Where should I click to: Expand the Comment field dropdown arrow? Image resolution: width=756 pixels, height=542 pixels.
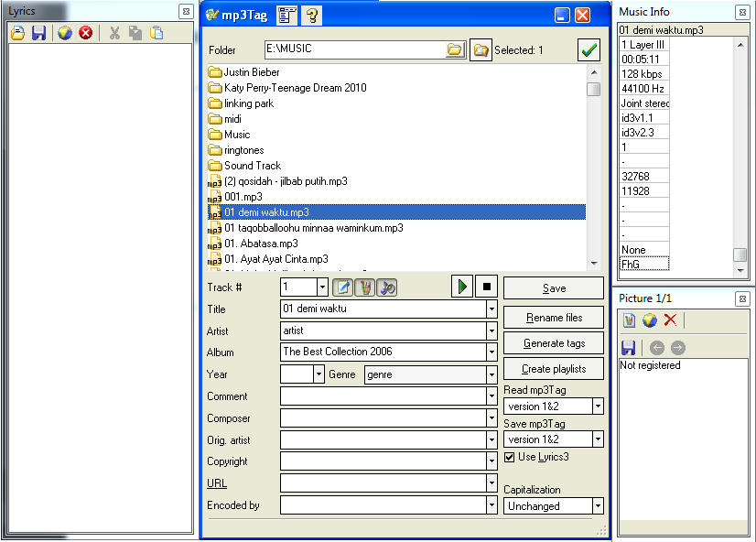click(x=491, y=396)
